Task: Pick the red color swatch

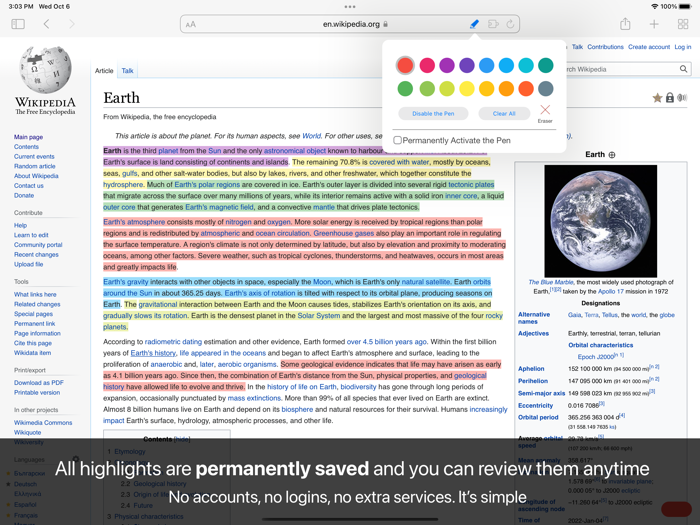Action: (x=405, y=65)
